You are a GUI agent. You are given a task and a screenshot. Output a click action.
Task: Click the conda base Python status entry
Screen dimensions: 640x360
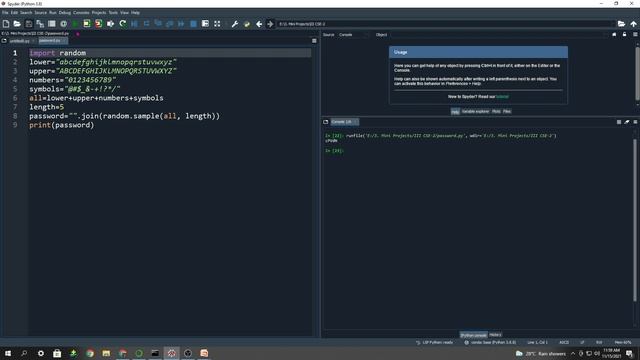(491, 342)
